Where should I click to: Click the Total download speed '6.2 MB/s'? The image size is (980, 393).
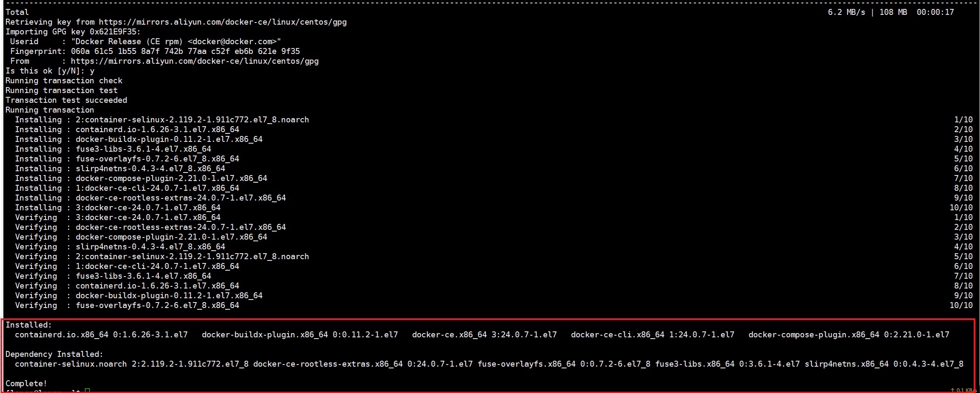[x=846, y=12]
